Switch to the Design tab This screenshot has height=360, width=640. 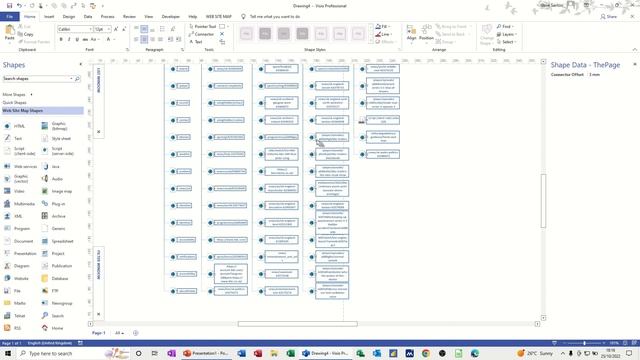pos(69,17)
